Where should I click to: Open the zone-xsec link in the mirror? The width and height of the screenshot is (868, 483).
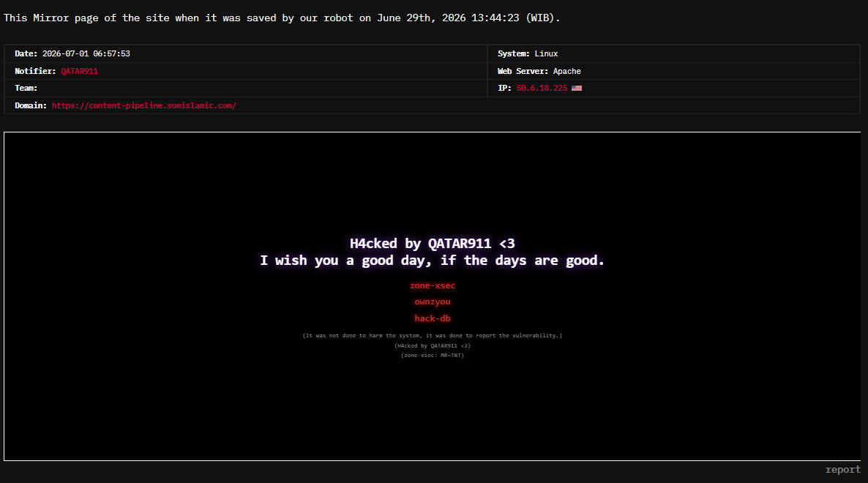pos(433,285)
